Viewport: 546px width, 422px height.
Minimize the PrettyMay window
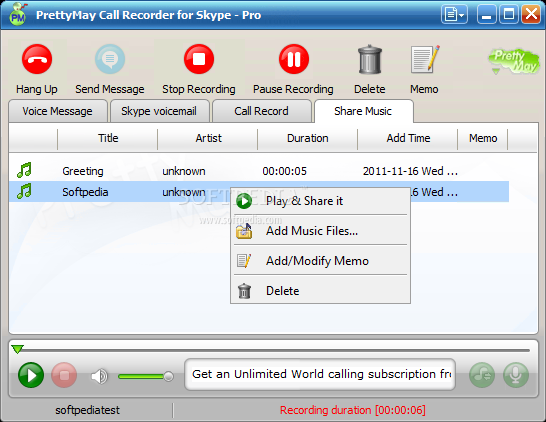(486, 15)
